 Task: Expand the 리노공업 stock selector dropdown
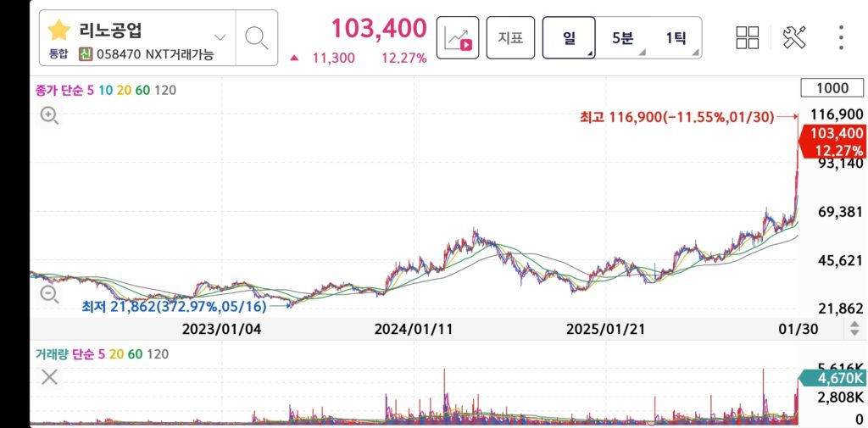[220, 37]
